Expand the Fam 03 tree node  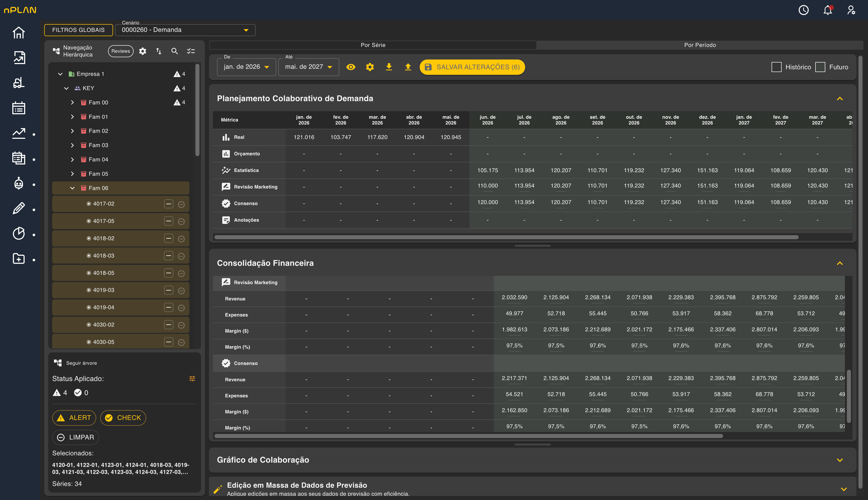tap(72, 145)
